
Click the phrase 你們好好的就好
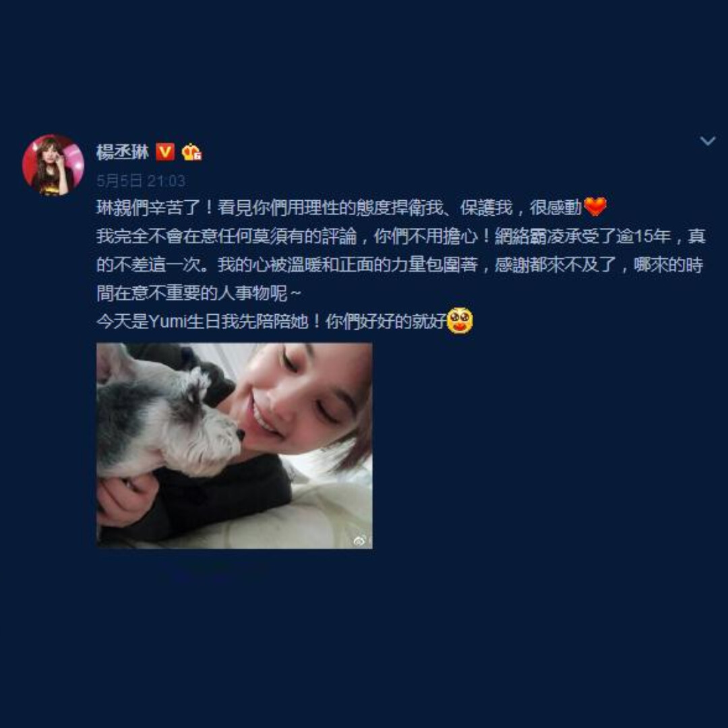(x=386, y=322)
